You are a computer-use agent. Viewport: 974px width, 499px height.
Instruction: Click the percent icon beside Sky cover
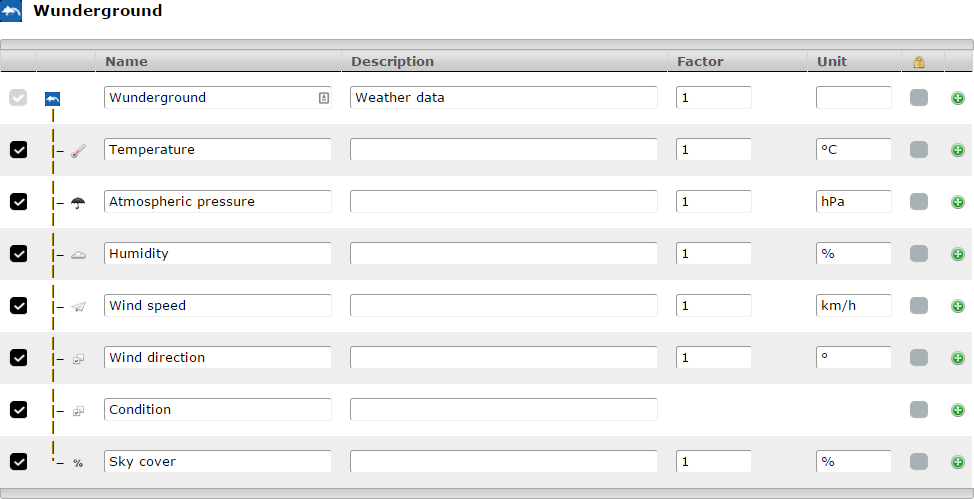pos(78,463)
